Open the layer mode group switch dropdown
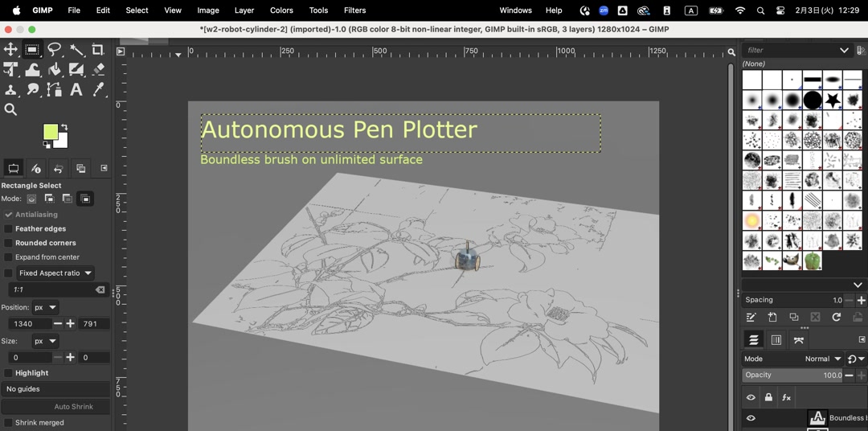The image size is (868, 431). click(x=856, y=359)
